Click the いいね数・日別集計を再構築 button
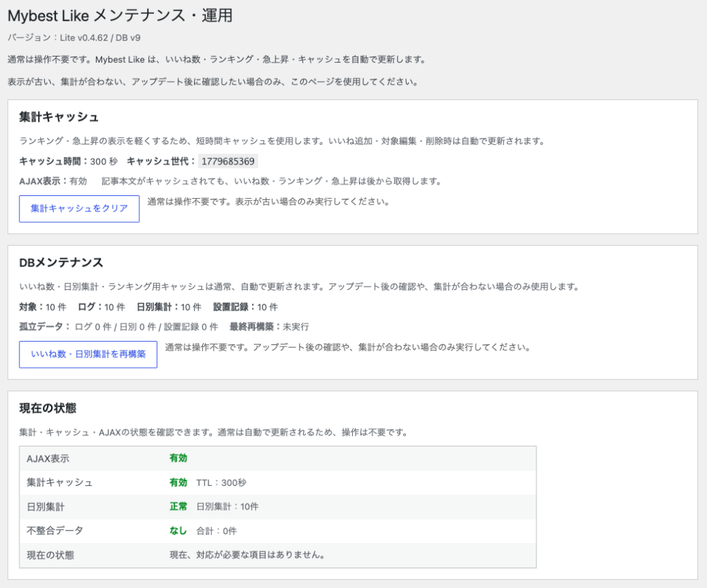Screen dimensions: 707x588 coord(88,354)
